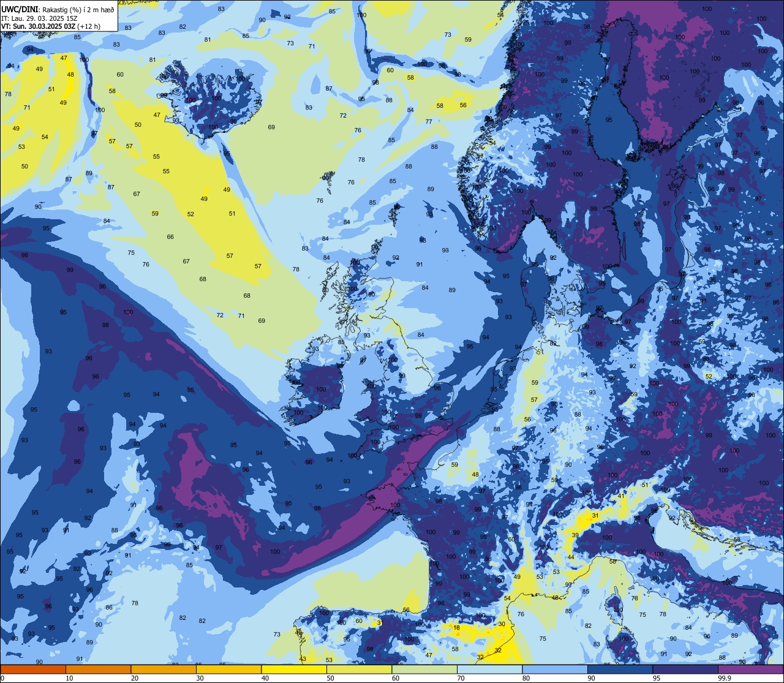
Task: Click the map value '66' in the Atlantic
Action: point(170,237)
